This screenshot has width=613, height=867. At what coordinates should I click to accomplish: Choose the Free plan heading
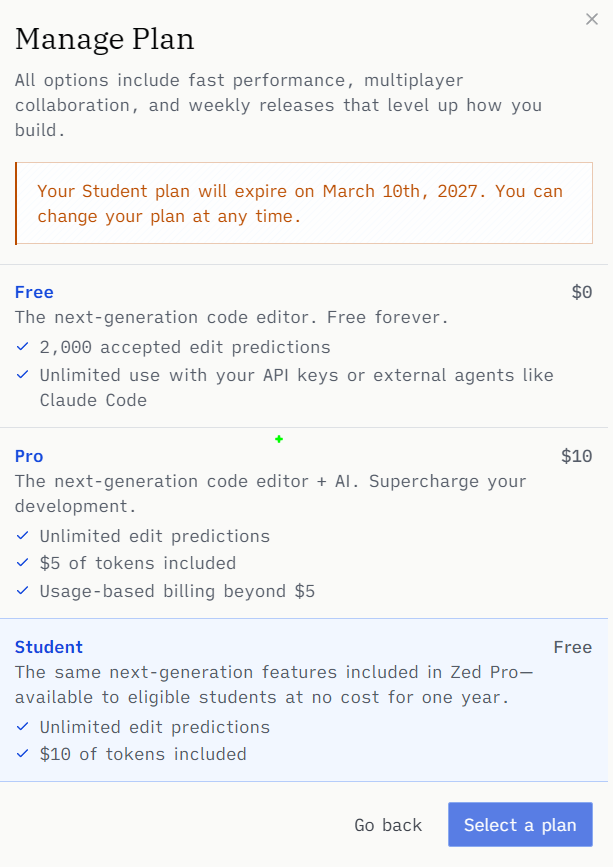click(34, 292)
